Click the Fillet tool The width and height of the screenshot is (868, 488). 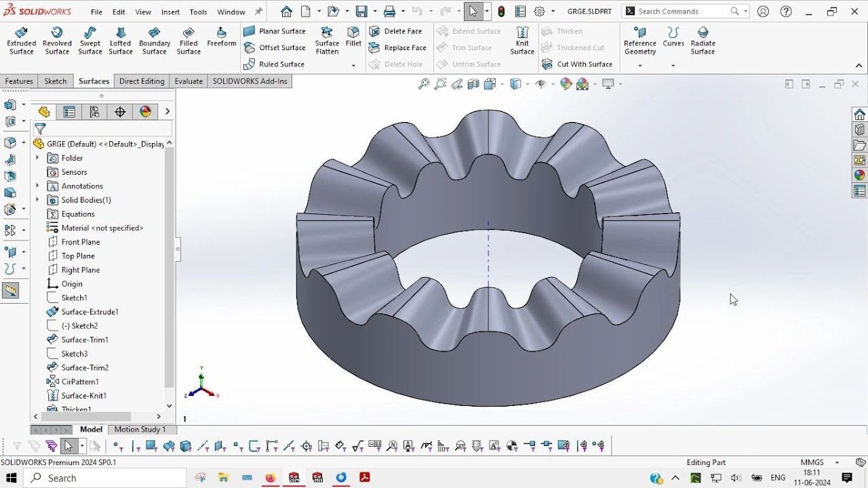tap(353, 37)
